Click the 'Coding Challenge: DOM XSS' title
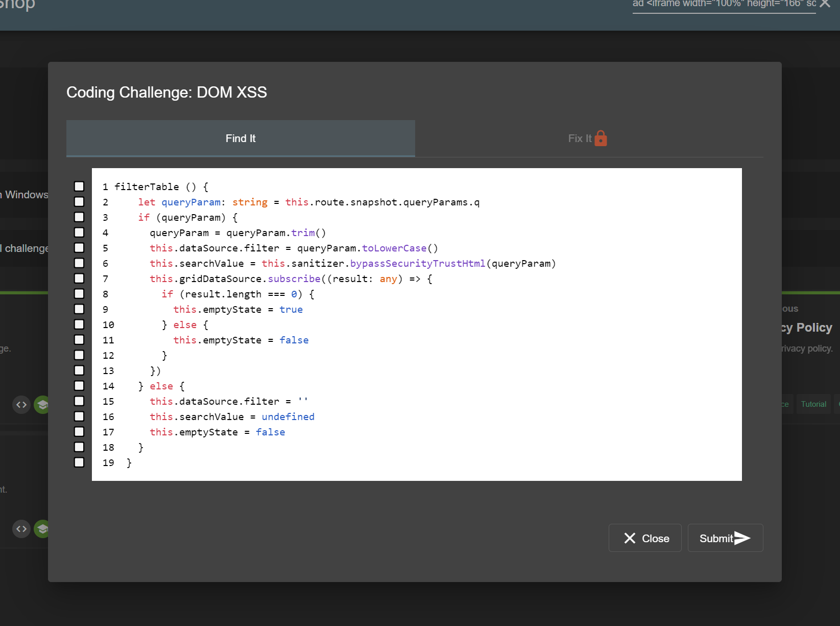The height and width of the screenshot is (626, 840). (x=166, y=92)
